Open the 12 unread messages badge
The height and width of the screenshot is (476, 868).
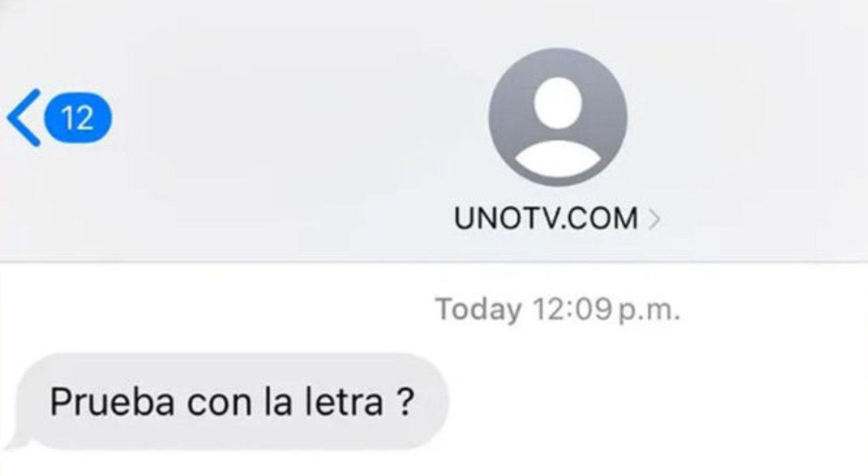[x=78, y=118]
